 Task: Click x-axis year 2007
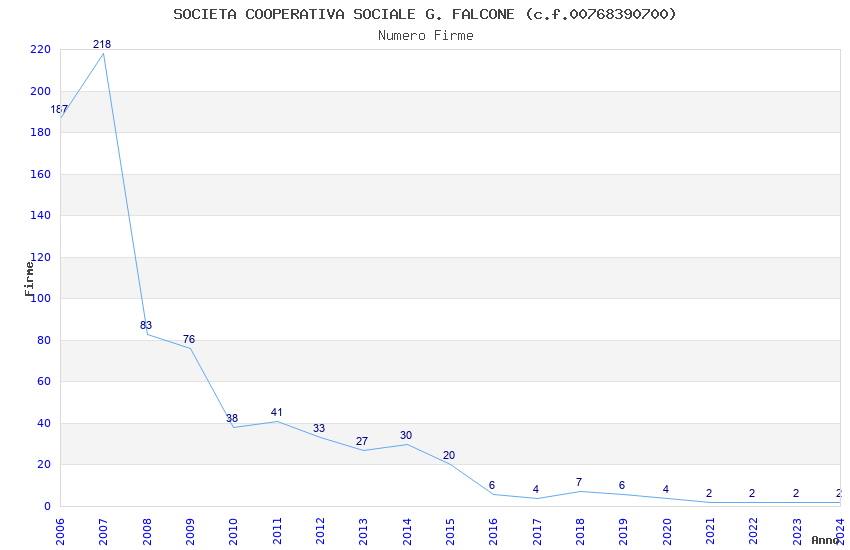[104, 531]
